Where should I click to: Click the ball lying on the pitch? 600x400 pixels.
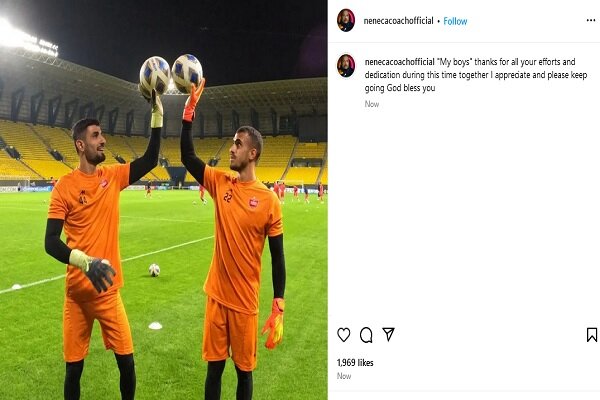(154, 270)
